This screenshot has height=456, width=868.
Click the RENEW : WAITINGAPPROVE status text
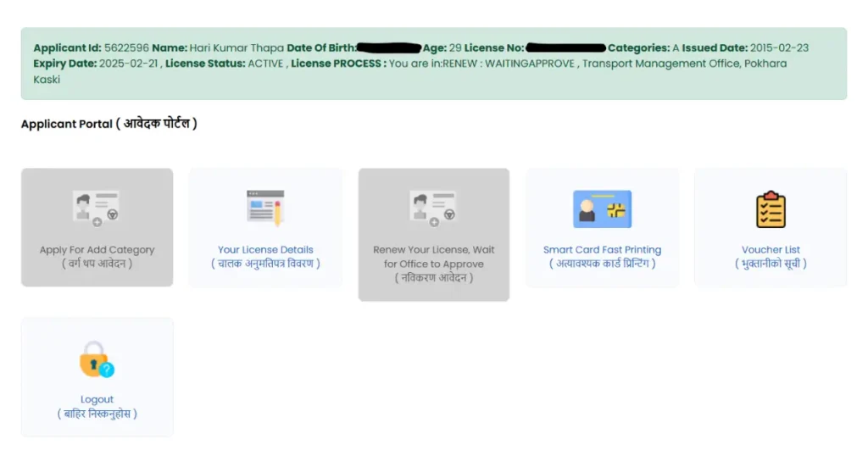click(509, 64)
